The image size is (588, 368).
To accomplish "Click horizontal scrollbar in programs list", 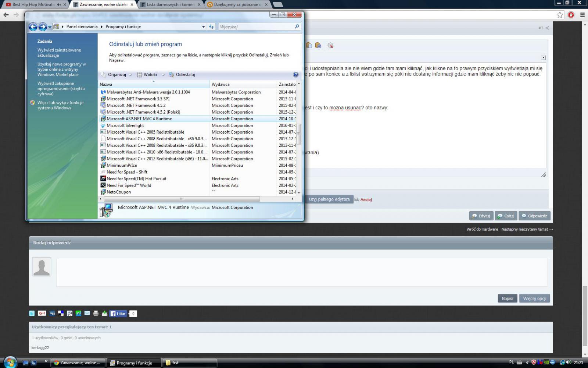I will [182, 199].
